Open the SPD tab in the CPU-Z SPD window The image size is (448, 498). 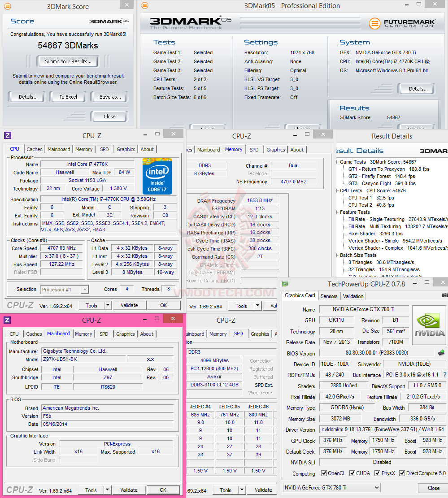[x=238, y=333]
